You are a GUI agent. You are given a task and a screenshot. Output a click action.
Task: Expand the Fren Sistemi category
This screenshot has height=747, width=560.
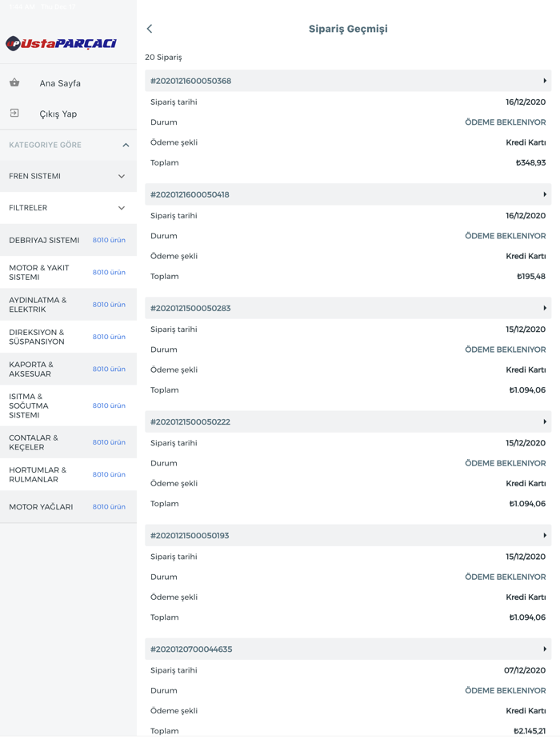pyautogui.click(x=122, y=176)
